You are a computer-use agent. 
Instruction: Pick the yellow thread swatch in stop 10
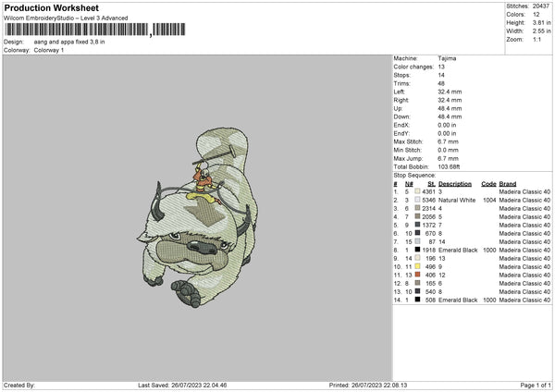point(418,266)
